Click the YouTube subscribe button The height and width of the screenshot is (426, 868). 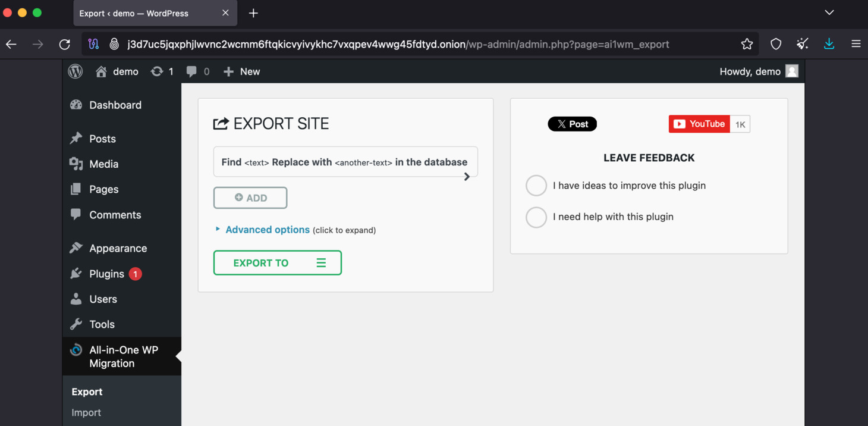pyautogui.click(x=699, y=124)
